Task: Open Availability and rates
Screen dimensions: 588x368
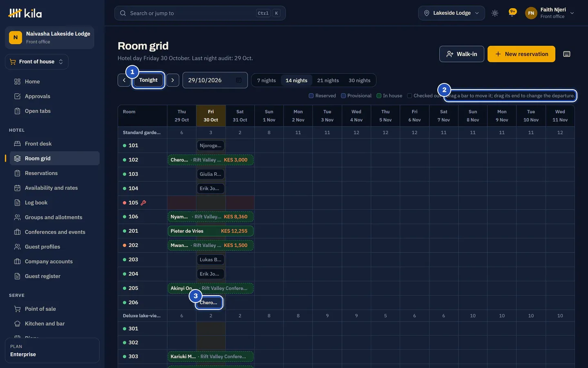Action: tap(55, 188)
